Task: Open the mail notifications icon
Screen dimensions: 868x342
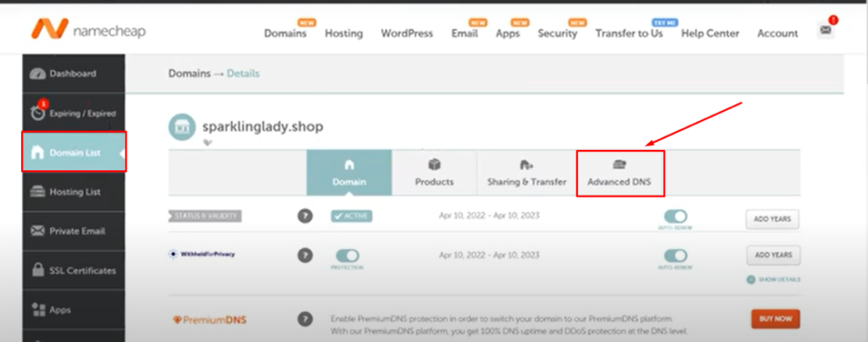Action: (x=826, y=30)
